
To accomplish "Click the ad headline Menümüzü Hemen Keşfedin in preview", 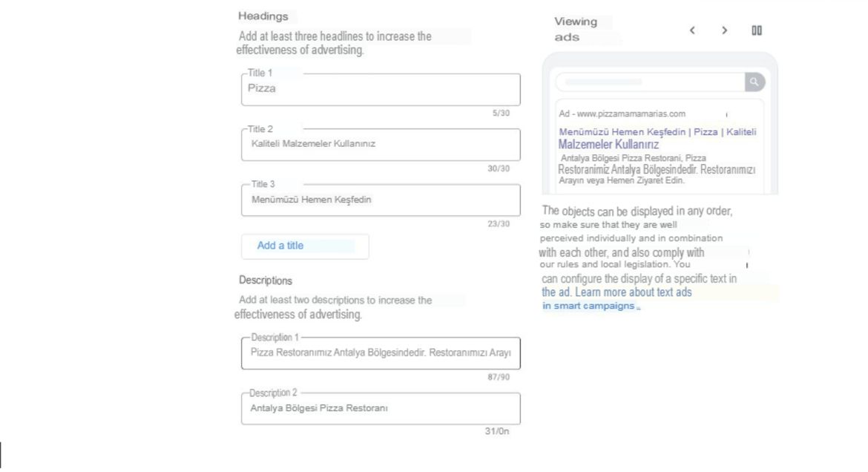I will [x=622, y=132].
